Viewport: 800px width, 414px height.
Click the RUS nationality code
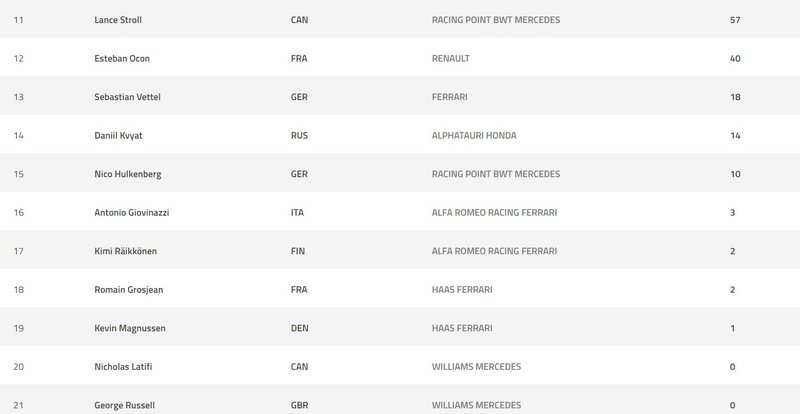(x=297, y=136)
